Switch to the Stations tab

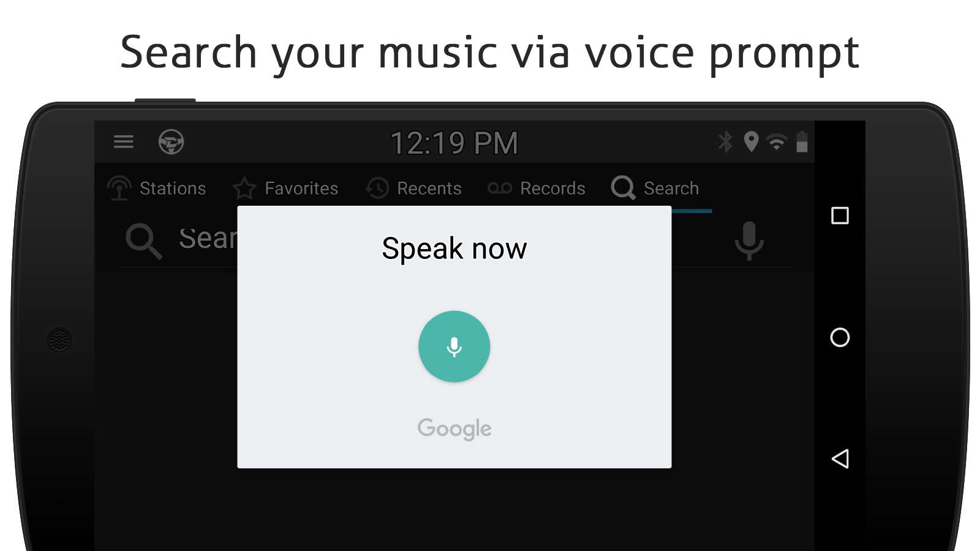157,188
